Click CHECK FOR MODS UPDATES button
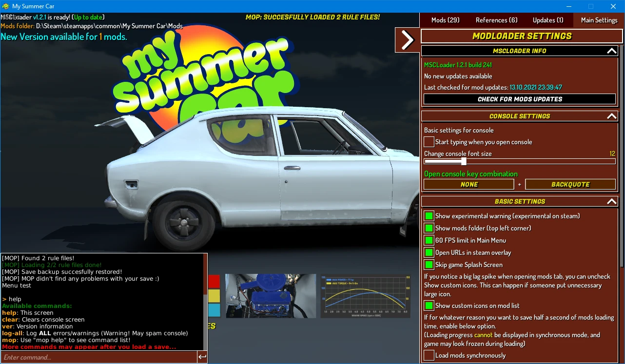This screenshot has height=364, width=625. tap(520, 99)
